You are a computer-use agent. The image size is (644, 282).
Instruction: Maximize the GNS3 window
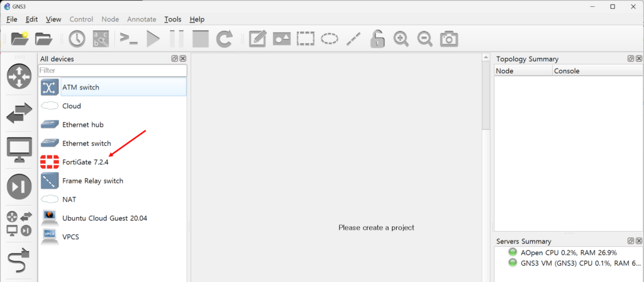(613, 6)
